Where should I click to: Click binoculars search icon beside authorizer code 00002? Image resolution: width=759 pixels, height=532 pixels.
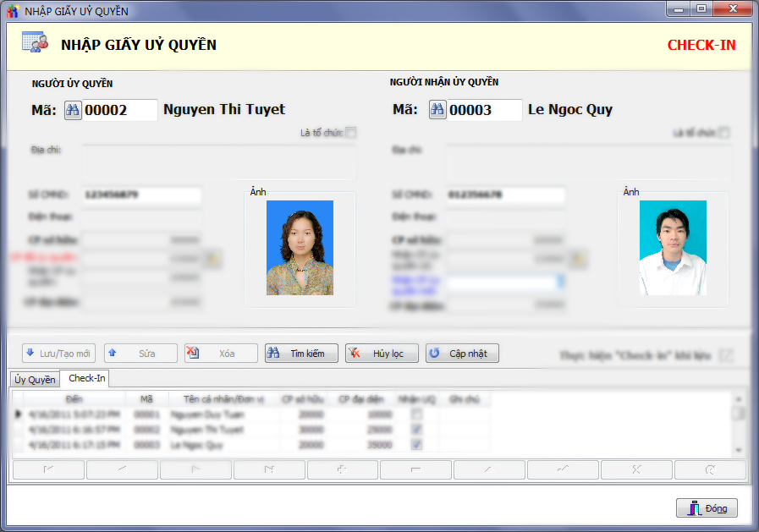(x=73, y=110)
